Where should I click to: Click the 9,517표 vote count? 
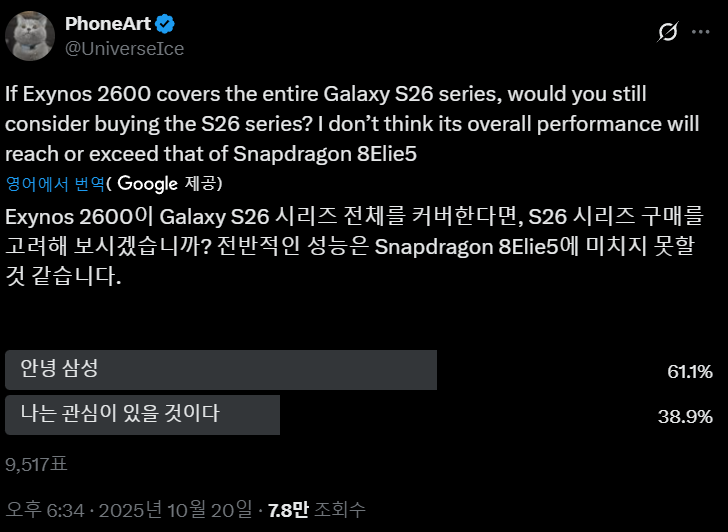(39, 463)
